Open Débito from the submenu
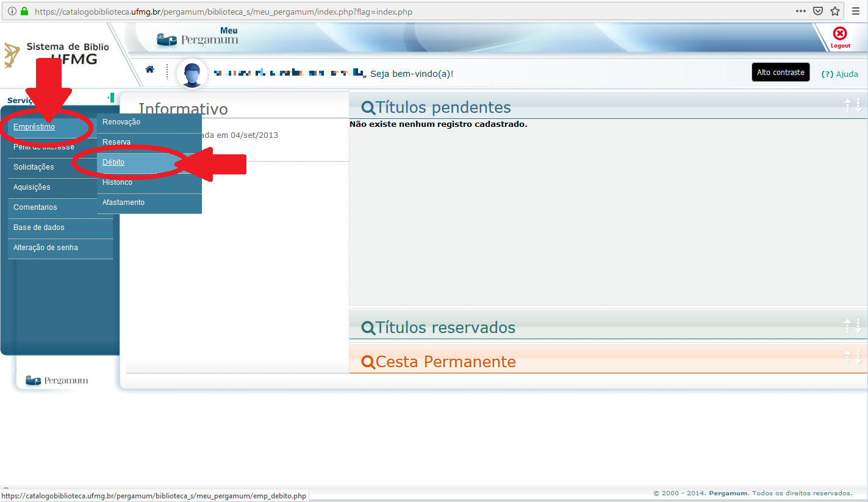Image resolution: width=868 pixels, height=502 pixels. pos(113,162)
